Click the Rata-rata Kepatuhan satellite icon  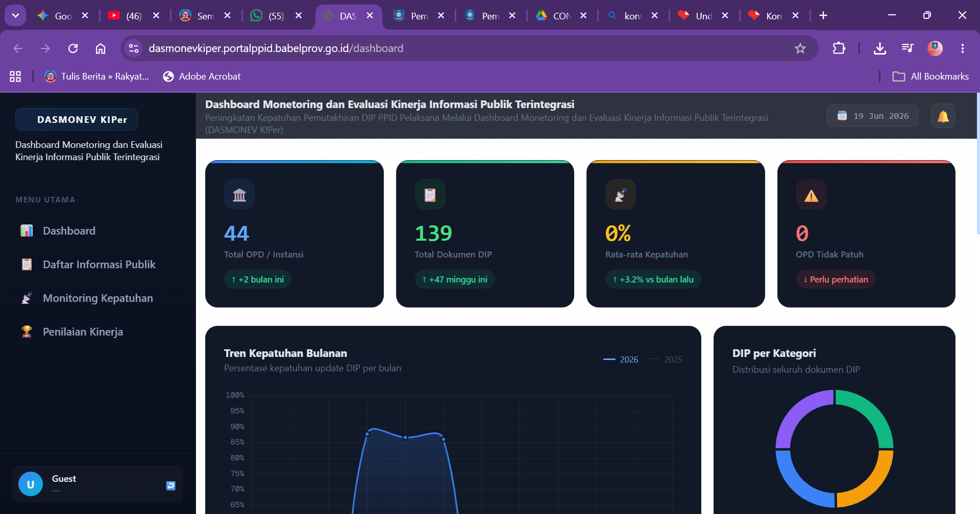click(620, 194)
